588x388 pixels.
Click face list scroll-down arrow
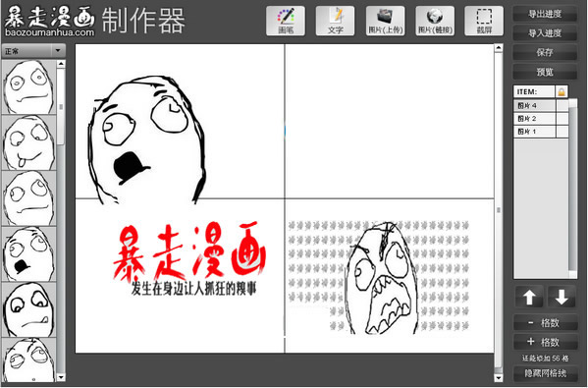tap(61, 377)
